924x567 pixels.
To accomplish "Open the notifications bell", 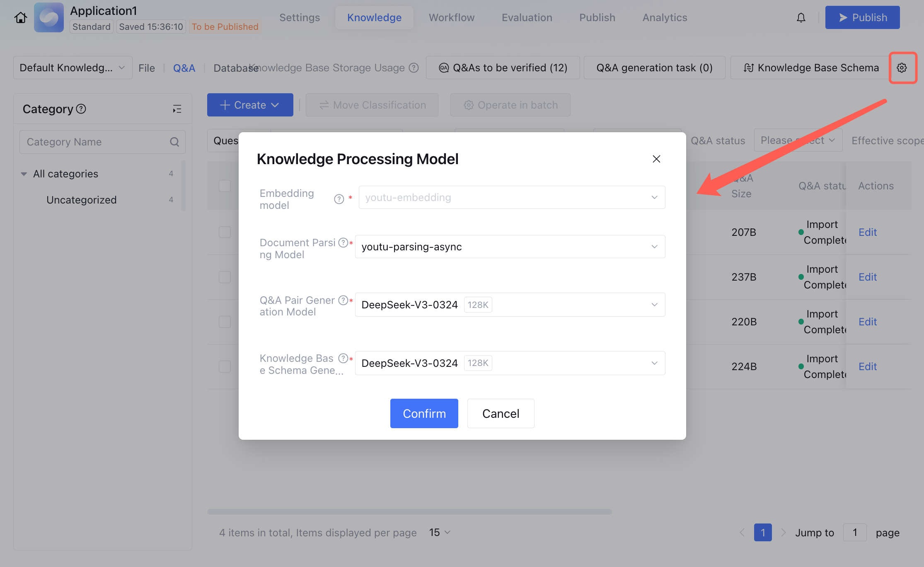I will click(801, 17).
